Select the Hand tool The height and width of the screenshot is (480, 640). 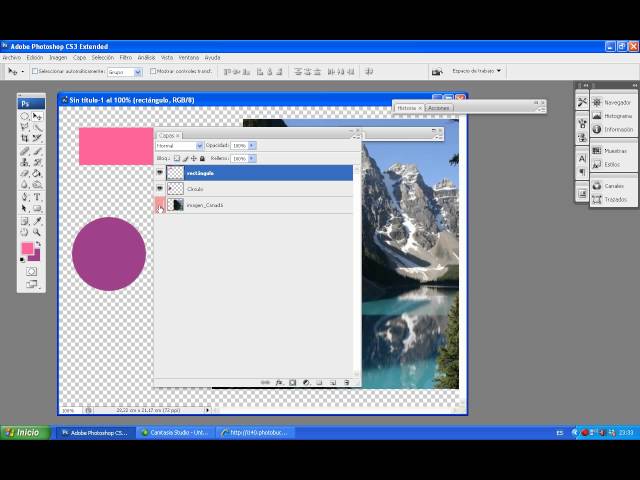24,232
